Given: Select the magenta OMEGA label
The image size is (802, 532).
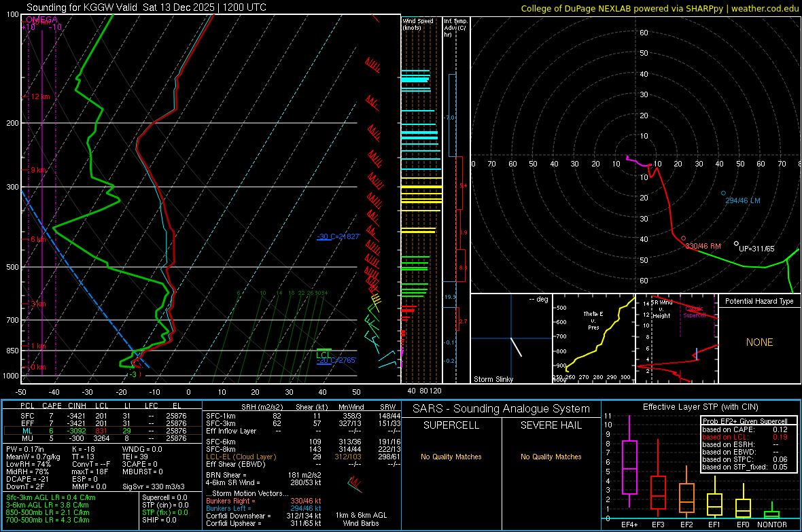Looking at the screenshot, I should tap(41, 20).
